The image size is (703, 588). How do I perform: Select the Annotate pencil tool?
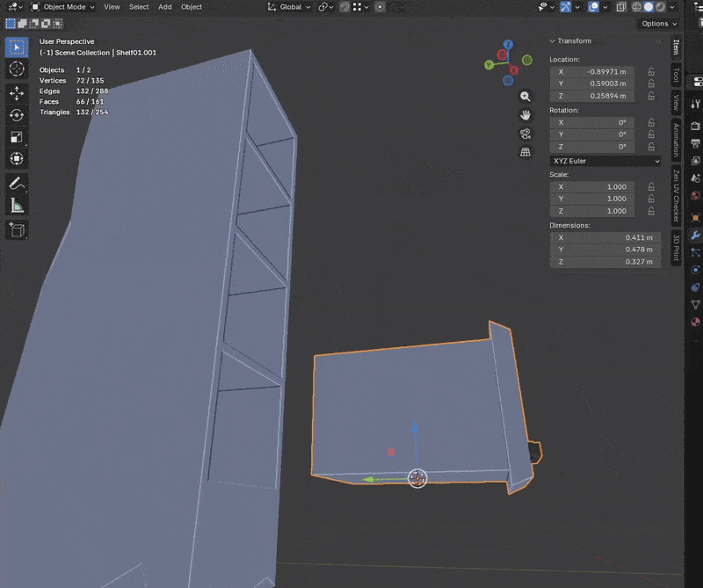(x=17, y=184)
